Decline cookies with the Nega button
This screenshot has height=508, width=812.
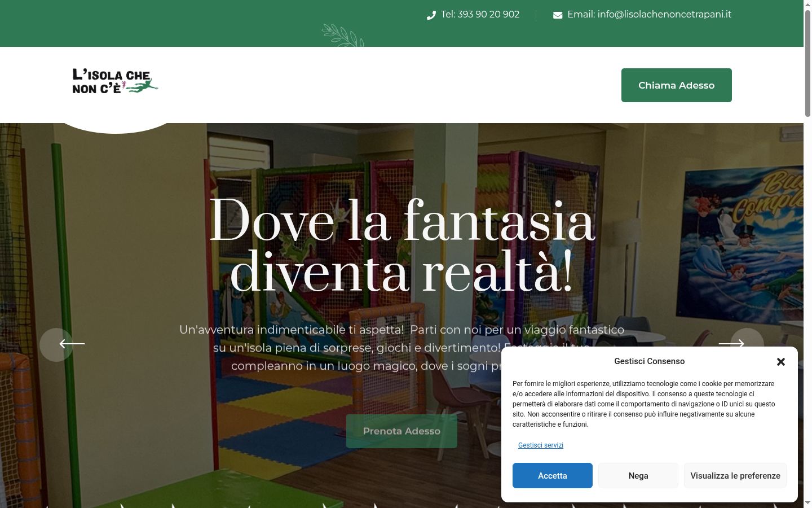click(638, 476)
